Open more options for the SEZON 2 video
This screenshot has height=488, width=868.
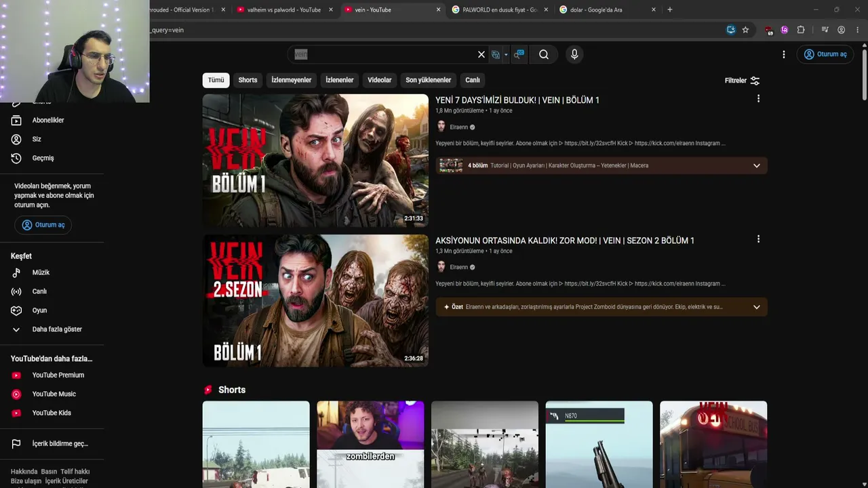758,239
